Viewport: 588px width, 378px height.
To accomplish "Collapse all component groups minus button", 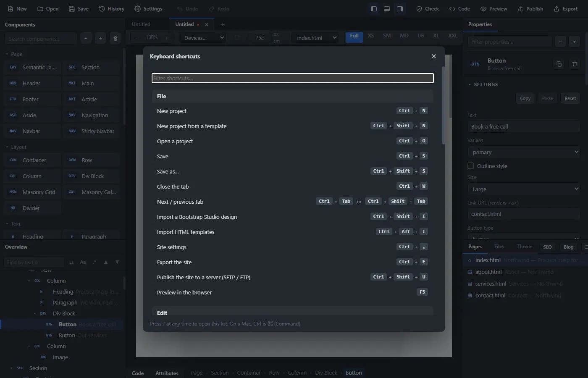I will tap(86, 38).
